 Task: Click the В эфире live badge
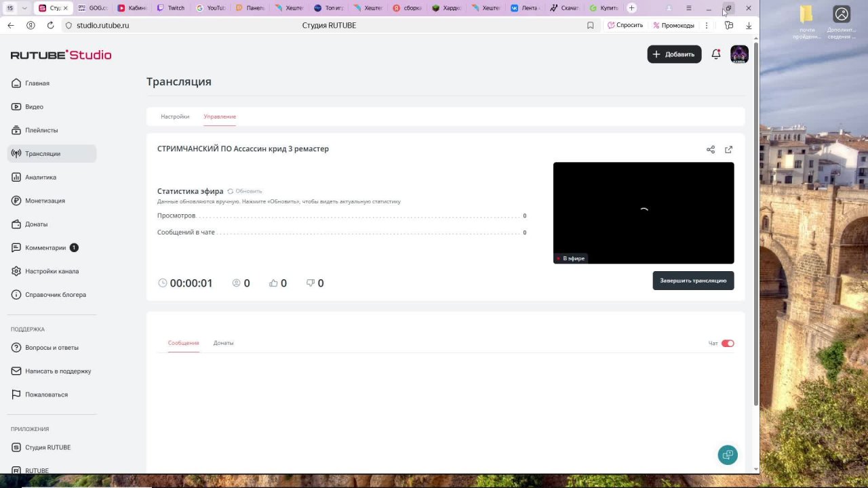[570, 258]
